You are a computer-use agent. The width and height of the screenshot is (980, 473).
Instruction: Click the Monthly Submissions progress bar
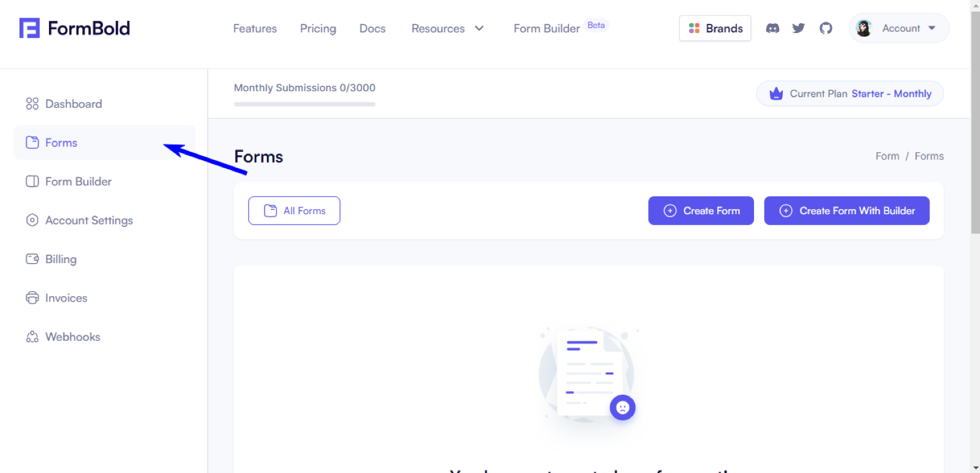(x=304, y=105)
